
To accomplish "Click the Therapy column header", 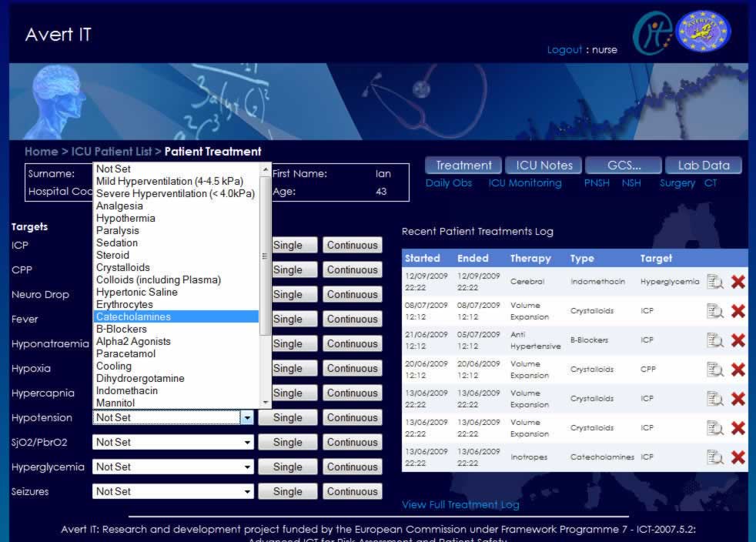I will [530, 259].
